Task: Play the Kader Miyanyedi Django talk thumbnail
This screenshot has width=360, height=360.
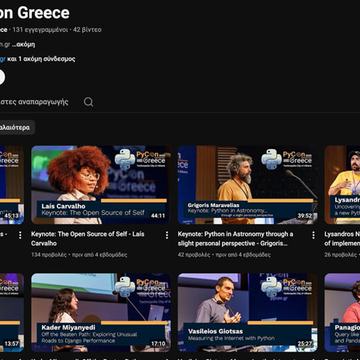Action: pos(101,313)
